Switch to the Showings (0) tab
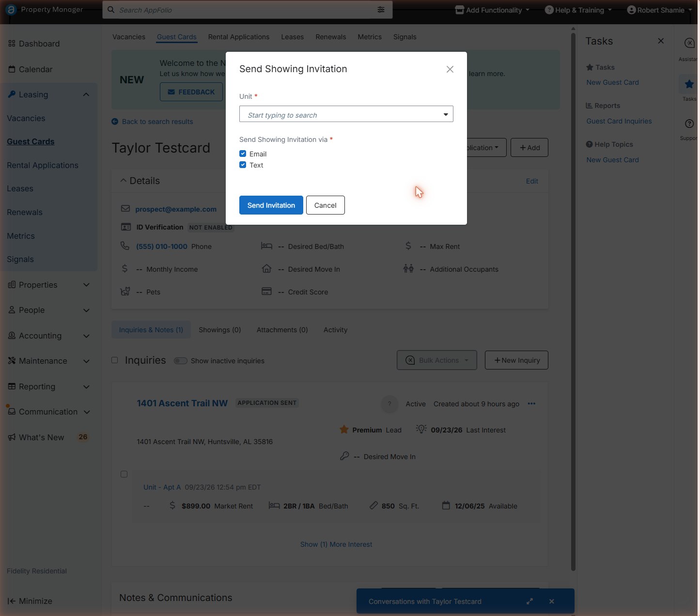 219,330
